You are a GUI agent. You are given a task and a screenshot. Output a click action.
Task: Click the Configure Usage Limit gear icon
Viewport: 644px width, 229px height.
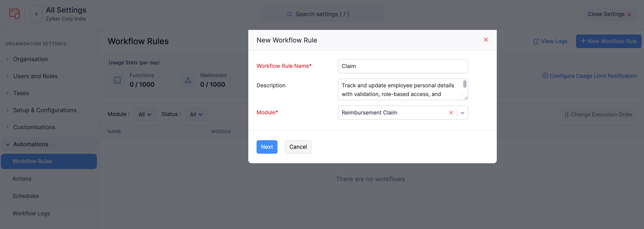click(x=545, y=76)
